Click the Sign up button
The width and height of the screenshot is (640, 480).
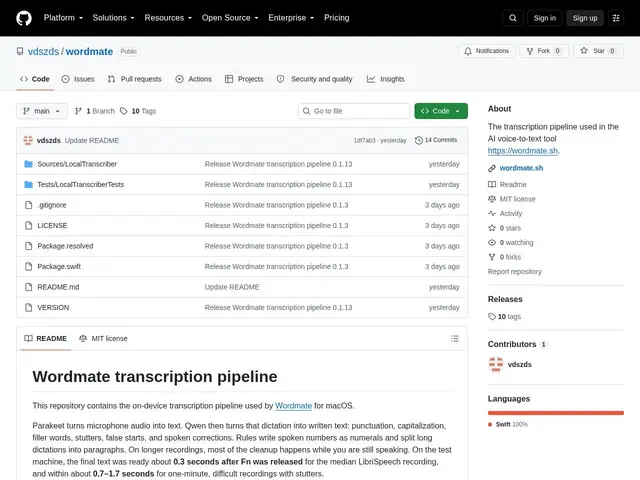584,18
